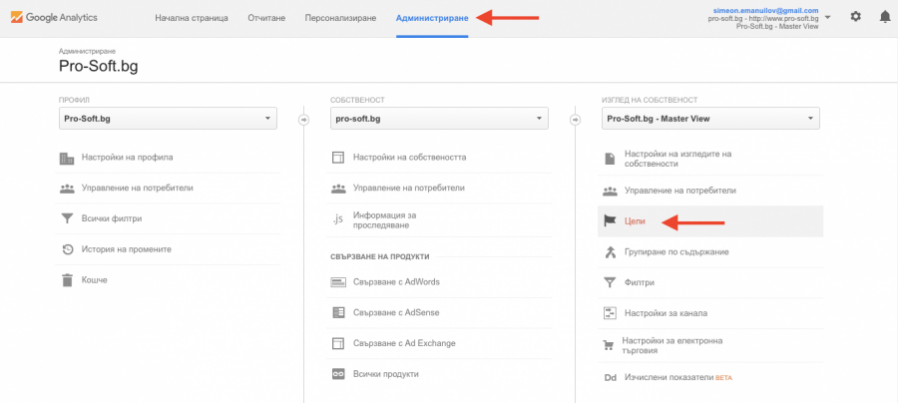Open Свързване с AdSense
898x403 pixels.
pyautogui.click(x=396, y=313)
